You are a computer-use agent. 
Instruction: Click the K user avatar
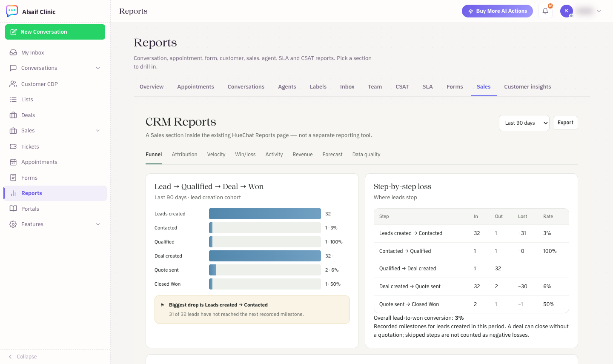[x=567, y=11]
